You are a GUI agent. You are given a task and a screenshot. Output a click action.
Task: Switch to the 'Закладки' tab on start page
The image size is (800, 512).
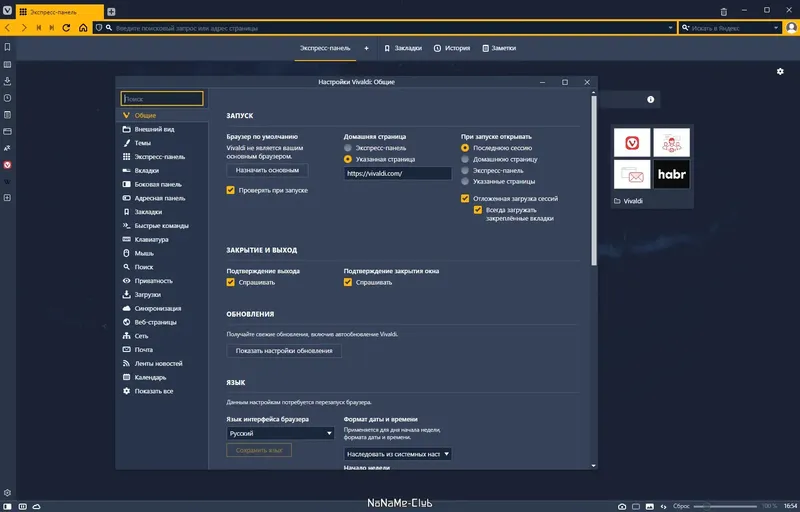pyautogui.click(x=403, y=48)
